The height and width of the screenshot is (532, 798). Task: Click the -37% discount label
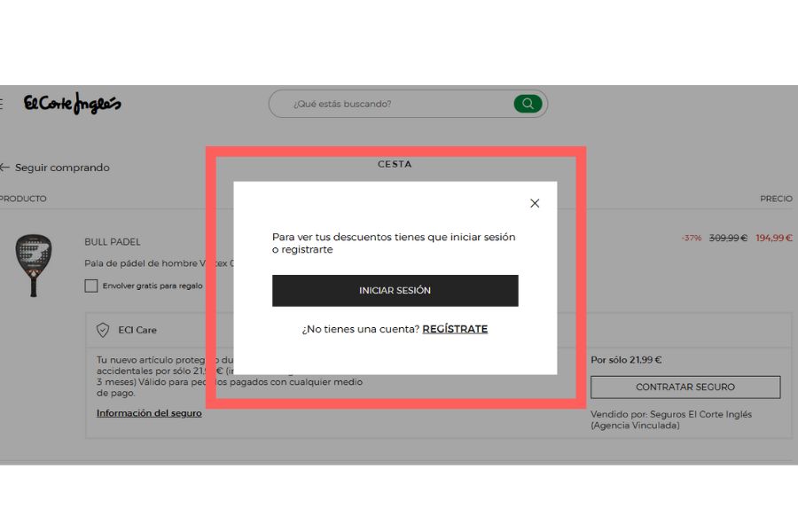coord(691,238)
